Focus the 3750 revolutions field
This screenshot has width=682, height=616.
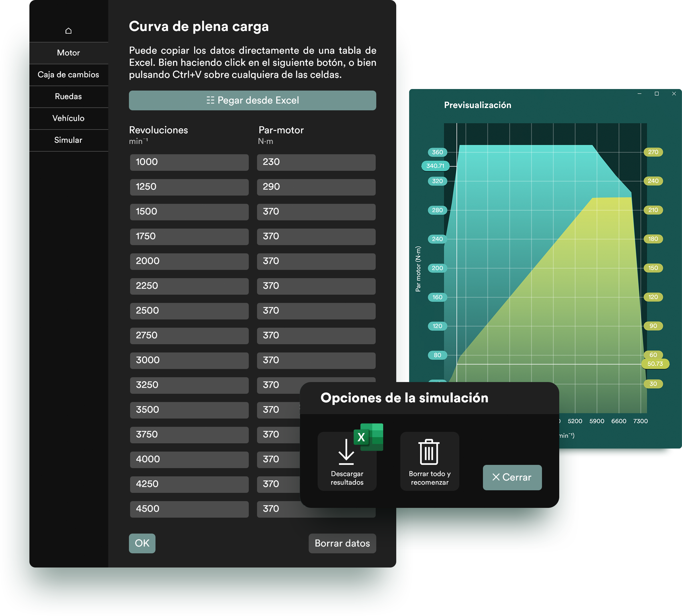[190, 435]
